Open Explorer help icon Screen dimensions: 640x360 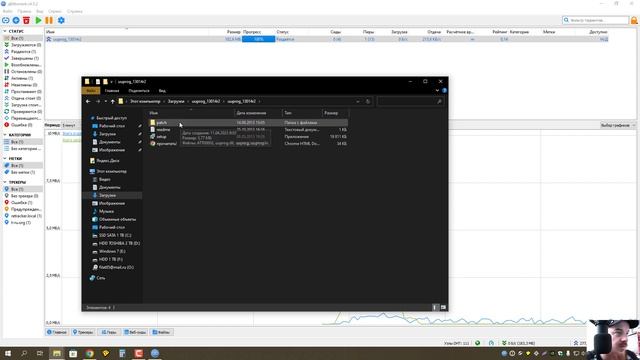[444, 91]
